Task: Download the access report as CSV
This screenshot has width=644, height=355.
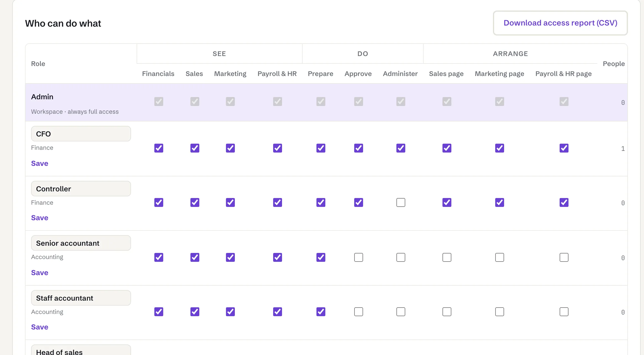Action: click(x=560, y=23)
